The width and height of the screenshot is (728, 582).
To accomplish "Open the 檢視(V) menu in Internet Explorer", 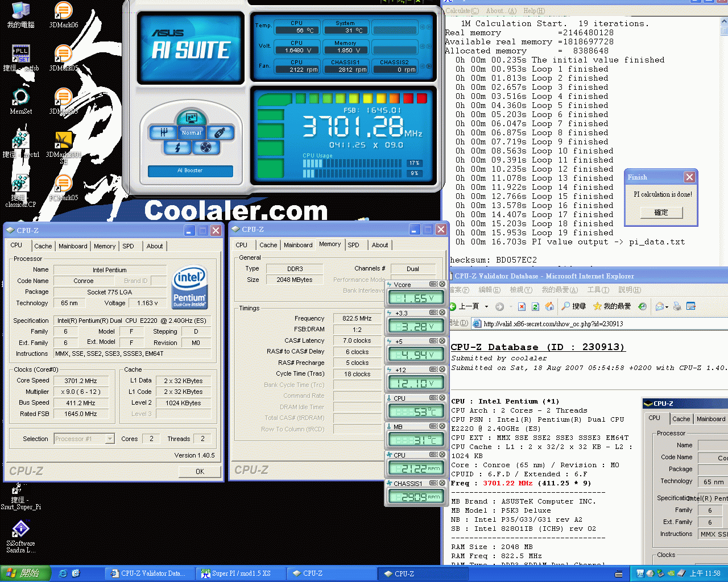I will [x=520, y=290].
